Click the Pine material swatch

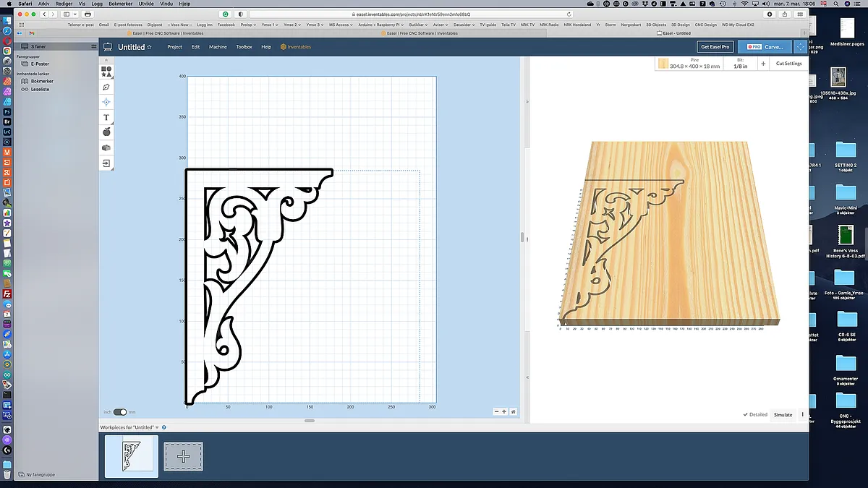tap(663, 64)
